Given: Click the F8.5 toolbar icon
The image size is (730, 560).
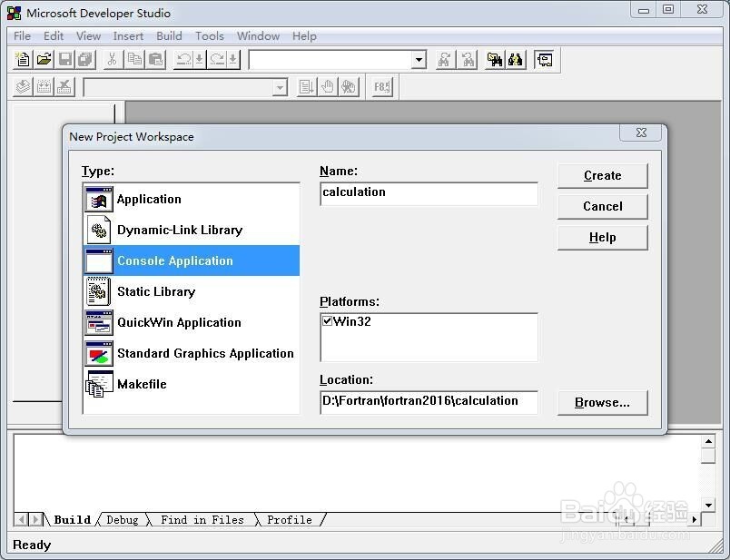Looking at the screenshot, I should click(x=382, y=87).
